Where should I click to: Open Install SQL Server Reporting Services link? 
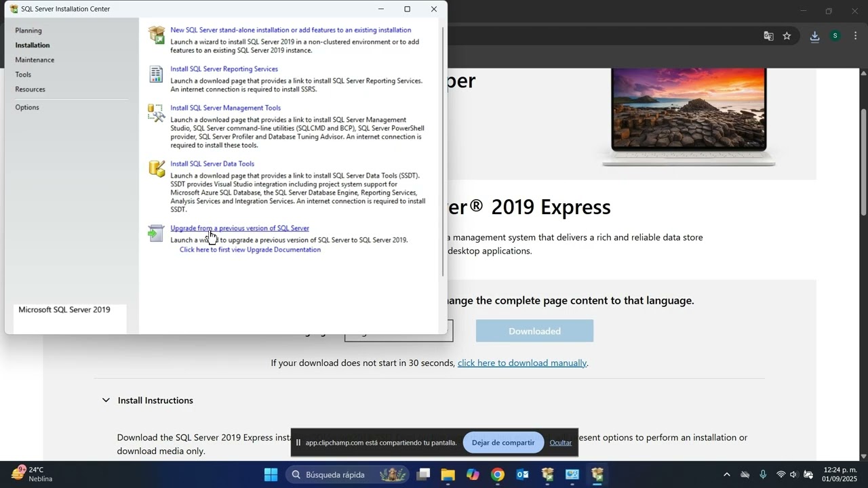tap(224, 68)
